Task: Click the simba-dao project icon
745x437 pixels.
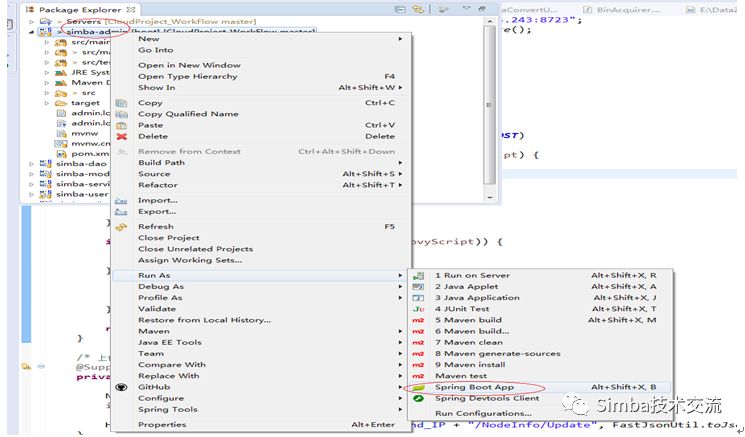Action: click(x=46, y=164)
